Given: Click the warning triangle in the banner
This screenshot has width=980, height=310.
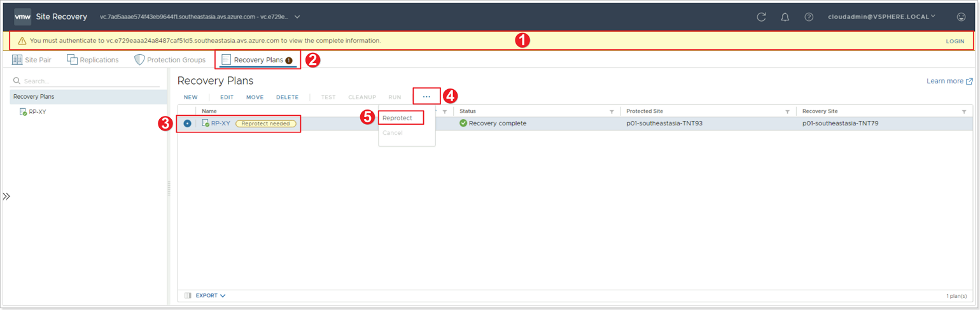Looking at the screenshot, I should tap(22, 41).
